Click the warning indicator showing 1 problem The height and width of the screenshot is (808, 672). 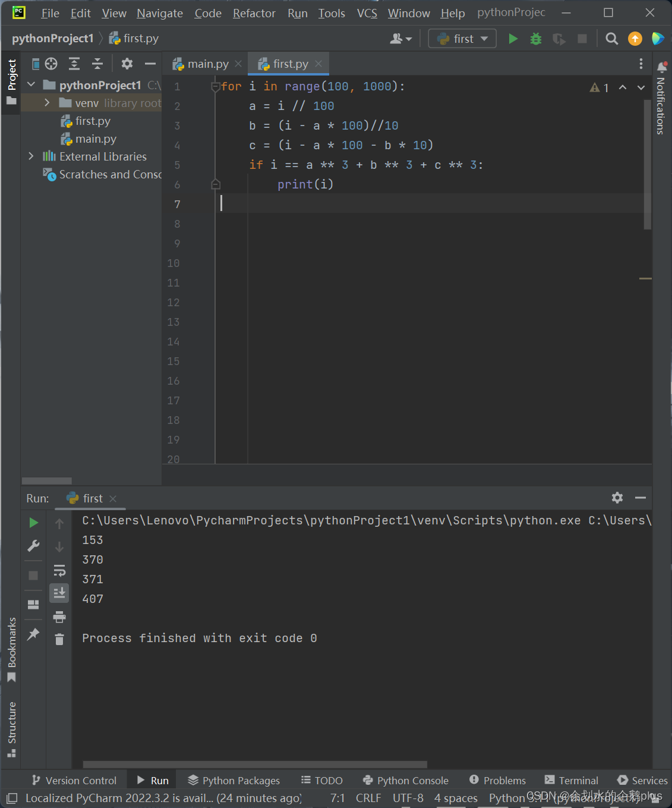[599, 87]
